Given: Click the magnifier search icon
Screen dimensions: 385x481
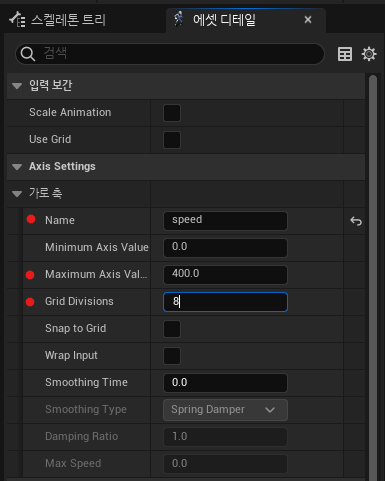Looking at the screenshot, I should click(27, 54).
